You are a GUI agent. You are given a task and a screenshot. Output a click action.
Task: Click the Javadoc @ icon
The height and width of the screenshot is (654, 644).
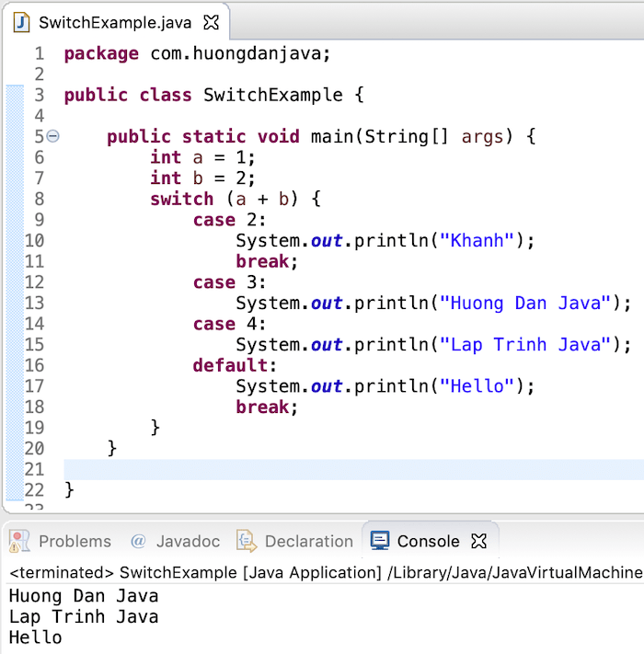(138, 541)
